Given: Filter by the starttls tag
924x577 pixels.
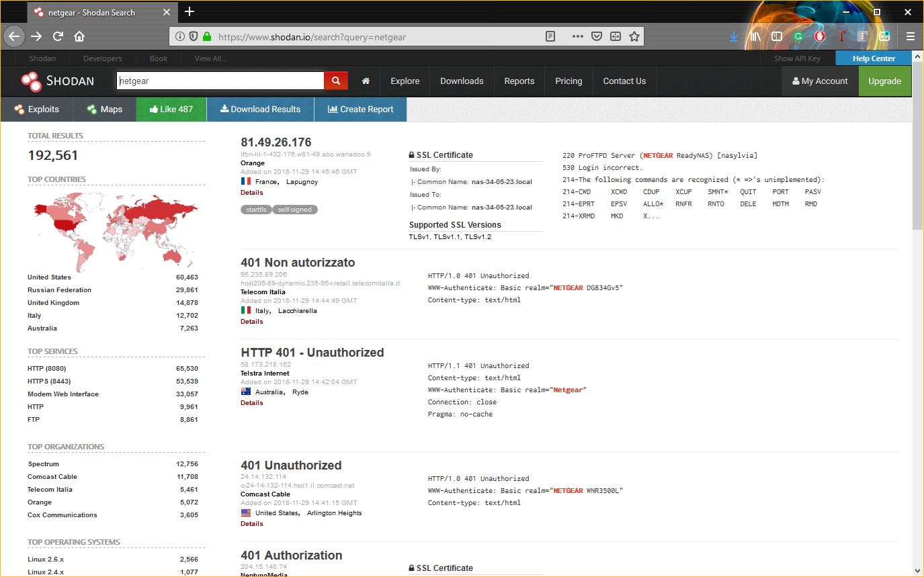Looking at the screenshot, I should click(x=255, y=210).
